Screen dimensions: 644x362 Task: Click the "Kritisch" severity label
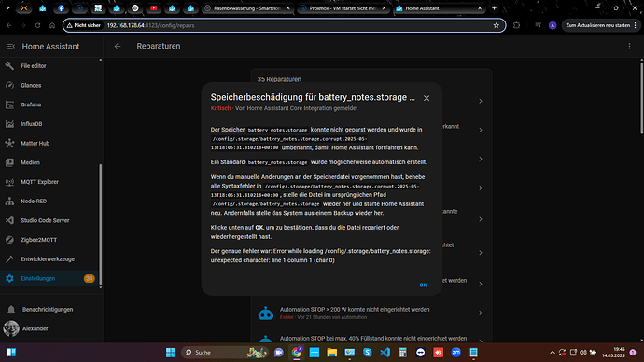click(220, 108)
